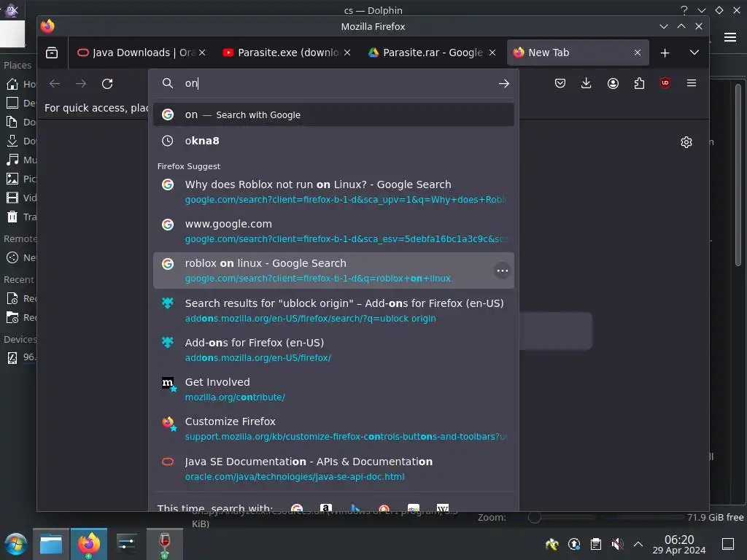Open Trash in Dolphin Places panel
The image size is (747, 560).
(x=20, y=217)
